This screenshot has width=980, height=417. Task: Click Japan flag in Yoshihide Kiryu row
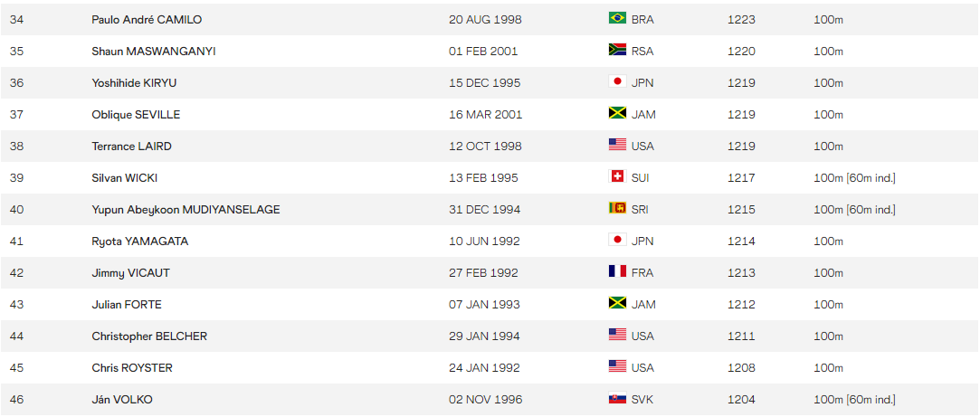[617, 81]
